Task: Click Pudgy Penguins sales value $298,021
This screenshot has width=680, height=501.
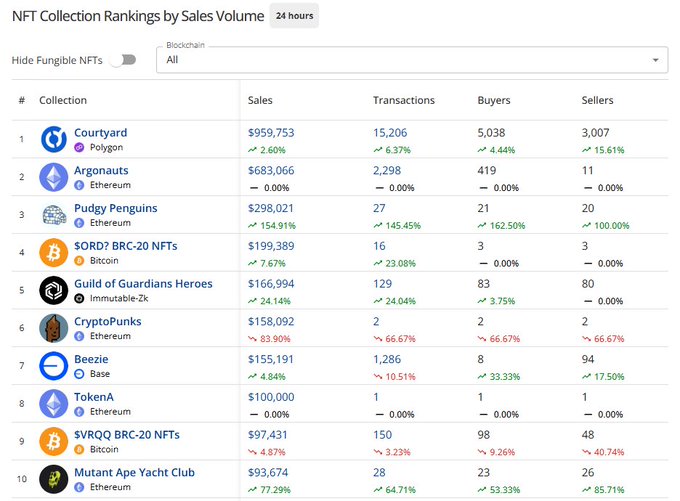Action: 271,208
